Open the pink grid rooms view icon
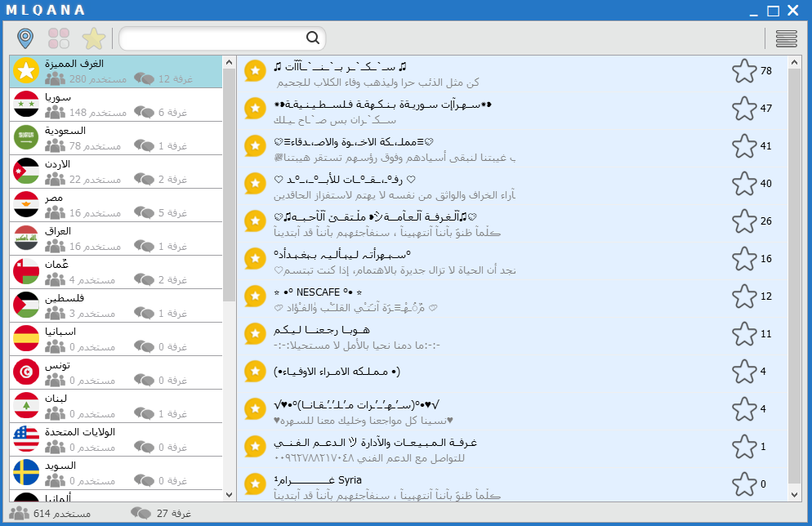Image resolution: width=812 pixels, height=526 pixels. click(59, 38)
